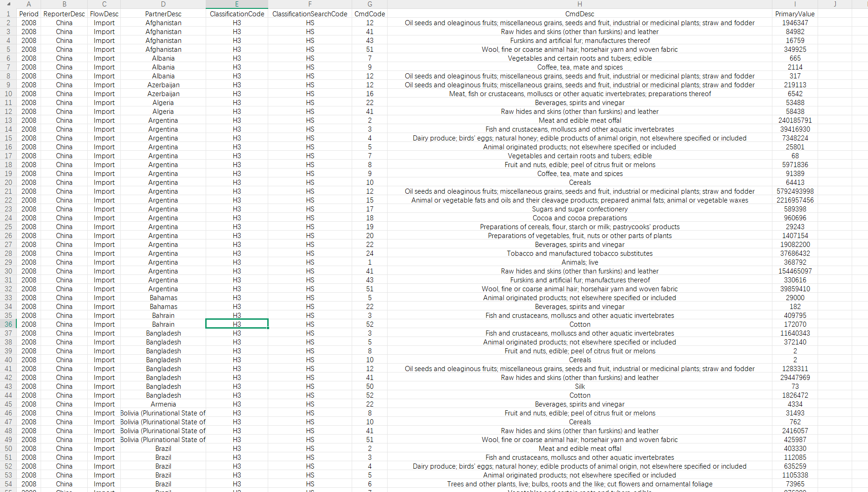Click the Bahrain cell in row 36

pyautogui.click(x=163, y=324)
